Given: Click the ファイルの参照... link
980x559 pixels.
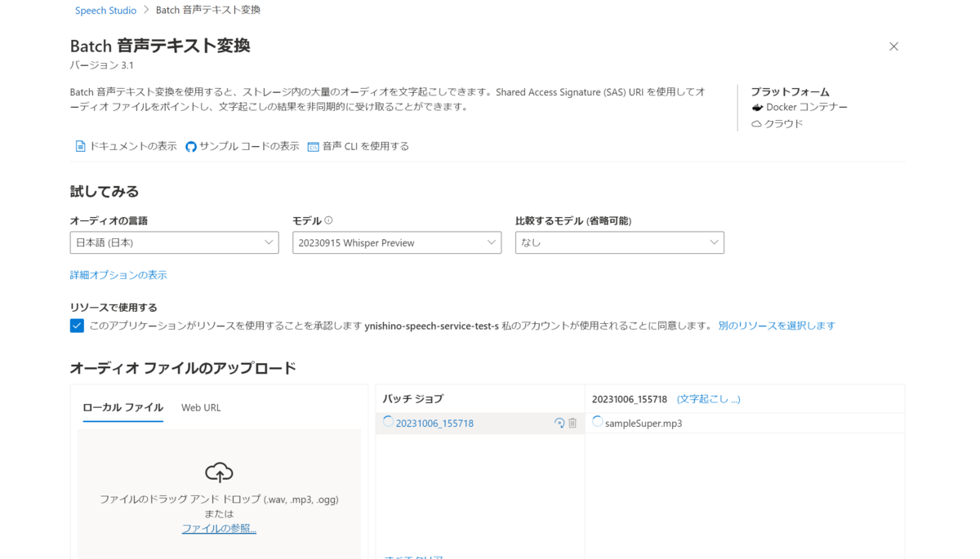Looking at the screenshot, I should [219, 529].
